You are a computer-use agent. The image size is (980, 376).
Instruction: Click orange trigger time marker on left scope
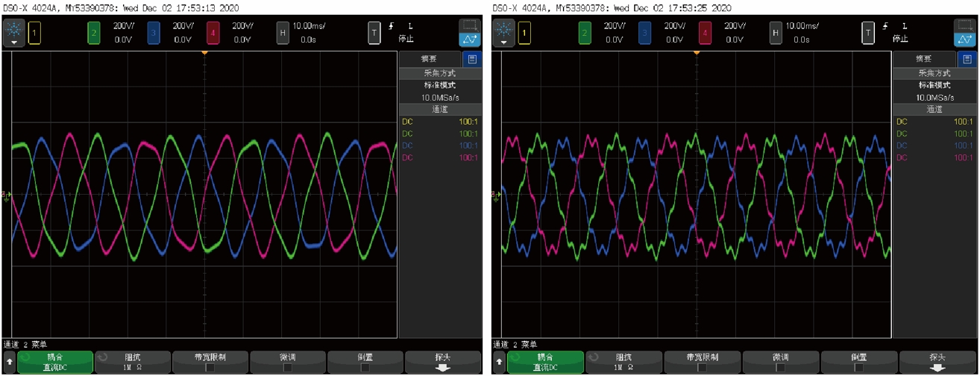coord(204,53)
